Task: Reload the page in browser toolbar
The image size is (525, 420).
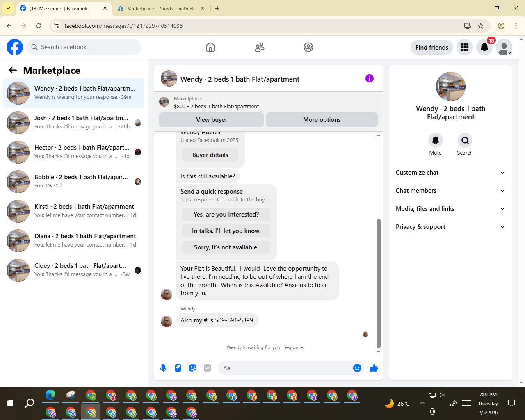Action: [x=39, y=26]
